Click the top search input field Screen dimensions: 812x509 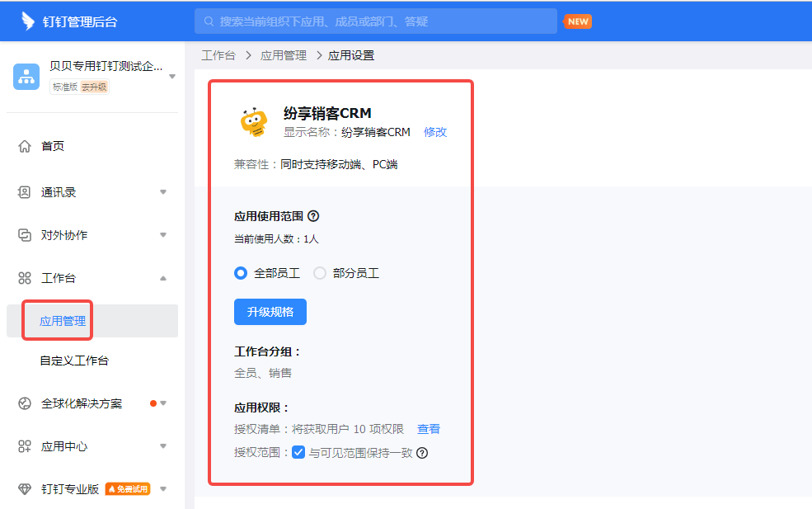tap(375, 21)
